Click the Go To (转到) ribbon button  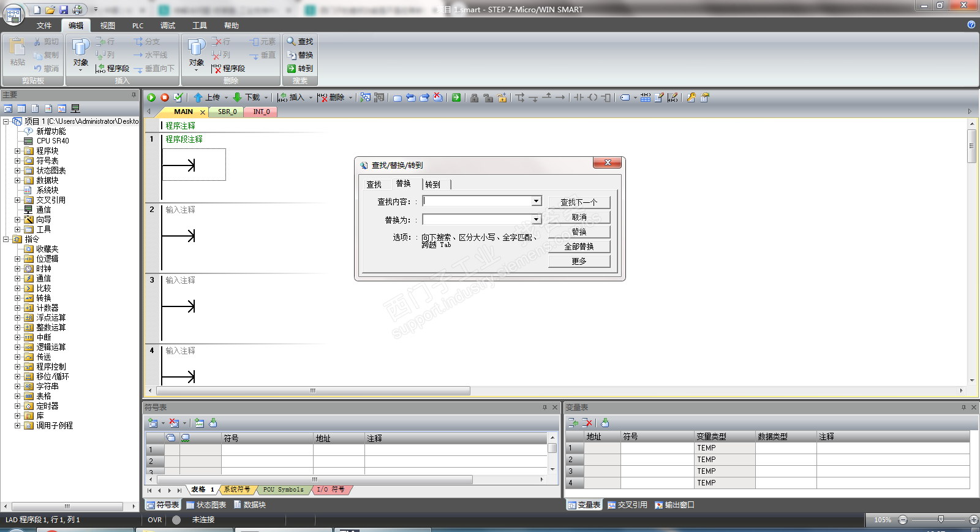300,68
